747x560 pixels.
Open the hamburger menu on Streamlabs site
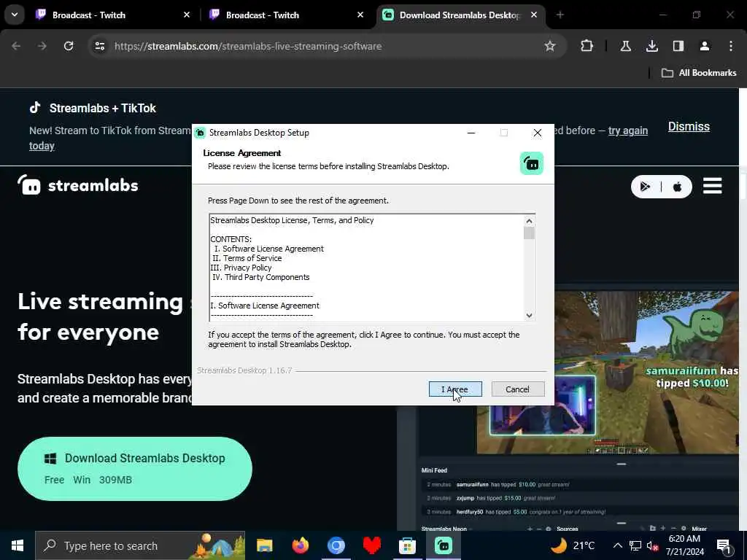pyautogui.click(x=712, y=186)
